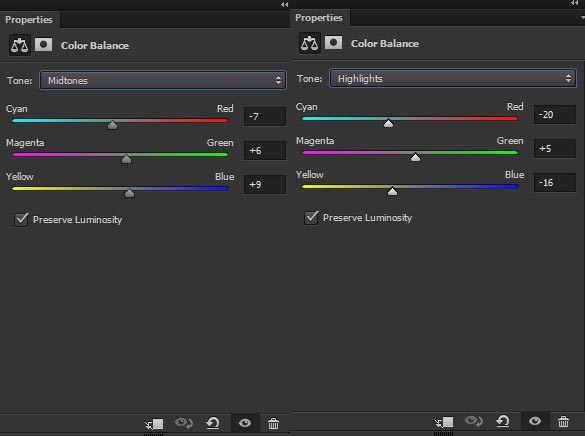Switch to the right Properties tab
The image size is (585, 436).
pos(319,18)
